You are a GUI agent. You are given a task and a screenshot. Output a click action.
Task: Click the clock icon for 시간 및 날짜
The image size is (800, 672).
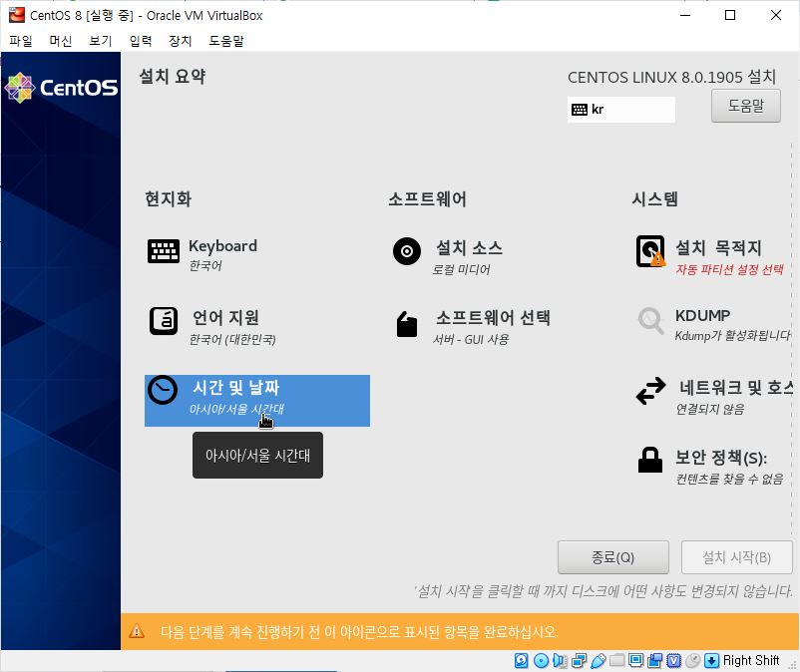point(163,390)
